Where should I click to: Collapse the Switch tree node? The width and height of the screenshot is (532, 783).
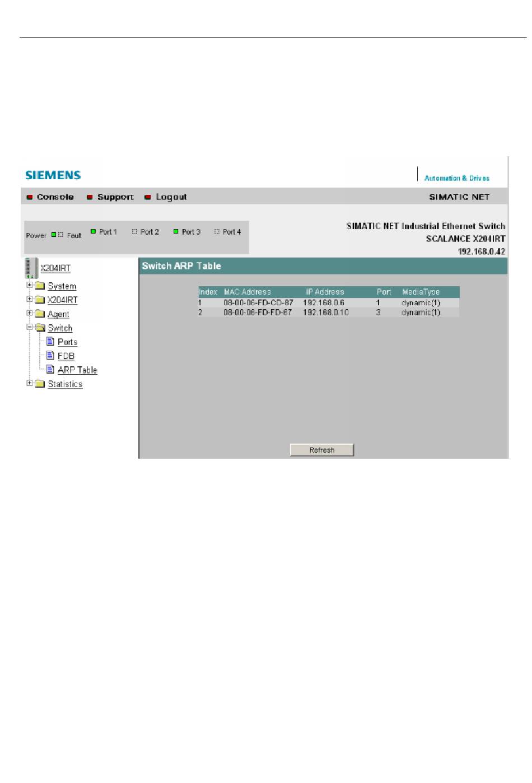(30, 327)
